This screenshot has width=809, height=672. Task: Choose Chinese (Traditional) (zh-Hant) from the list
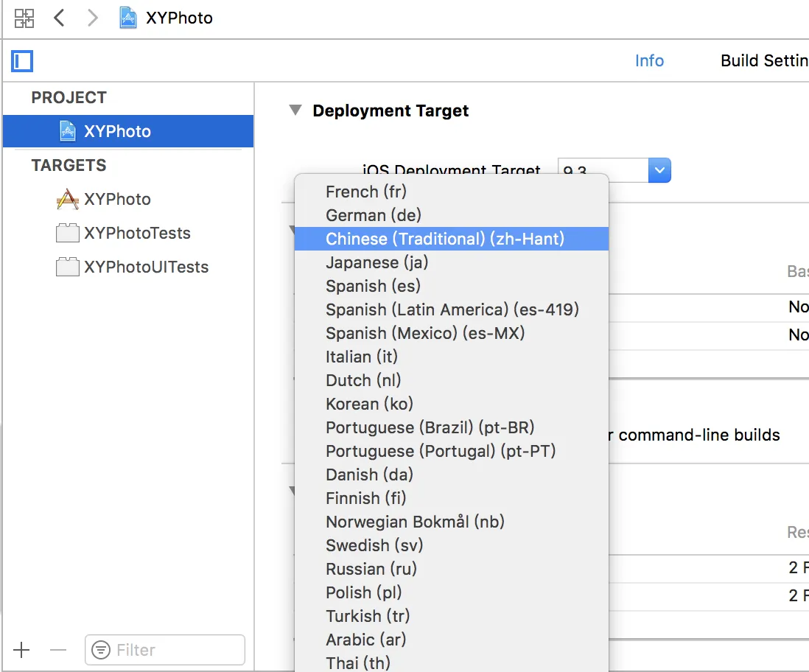coord(445,239)
